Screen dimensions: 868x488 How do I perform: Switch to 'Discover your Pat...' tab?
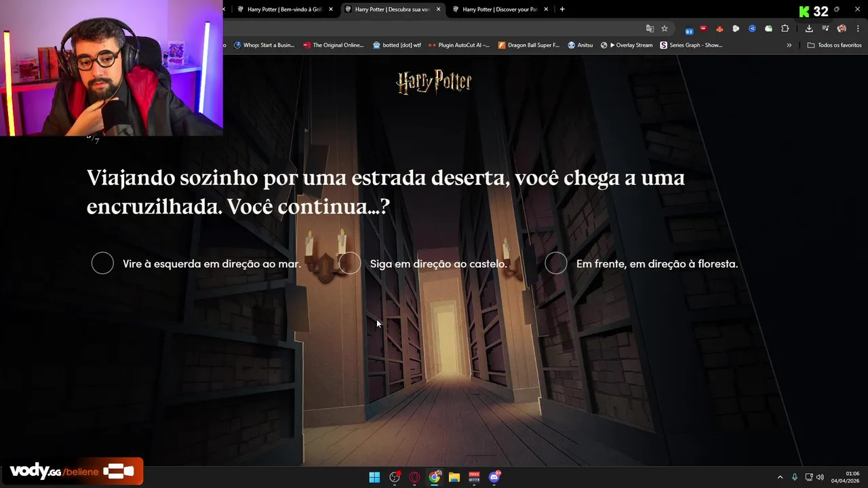[x=500, y=9]
